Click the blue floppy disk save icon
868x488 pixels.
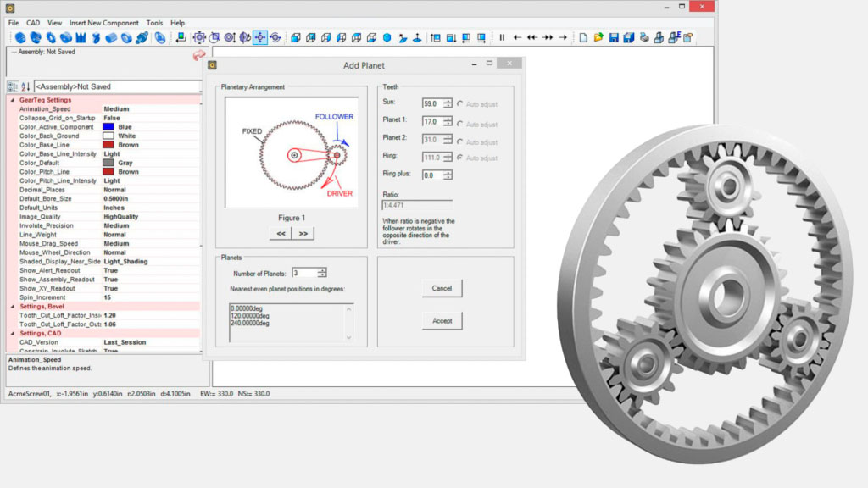(614, 37)
